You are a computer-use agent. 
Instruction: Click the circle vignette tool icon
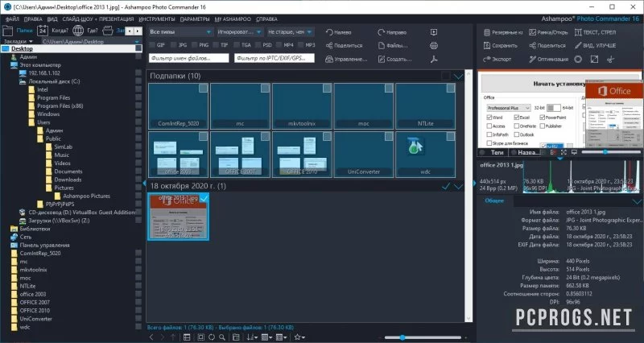(578, 59)
